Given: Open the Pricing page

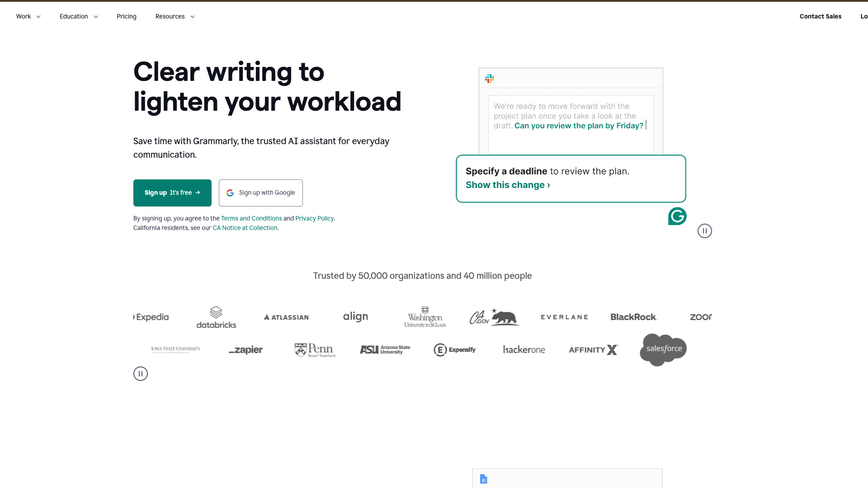Looking at the screenshot, I should coord(127,16).
